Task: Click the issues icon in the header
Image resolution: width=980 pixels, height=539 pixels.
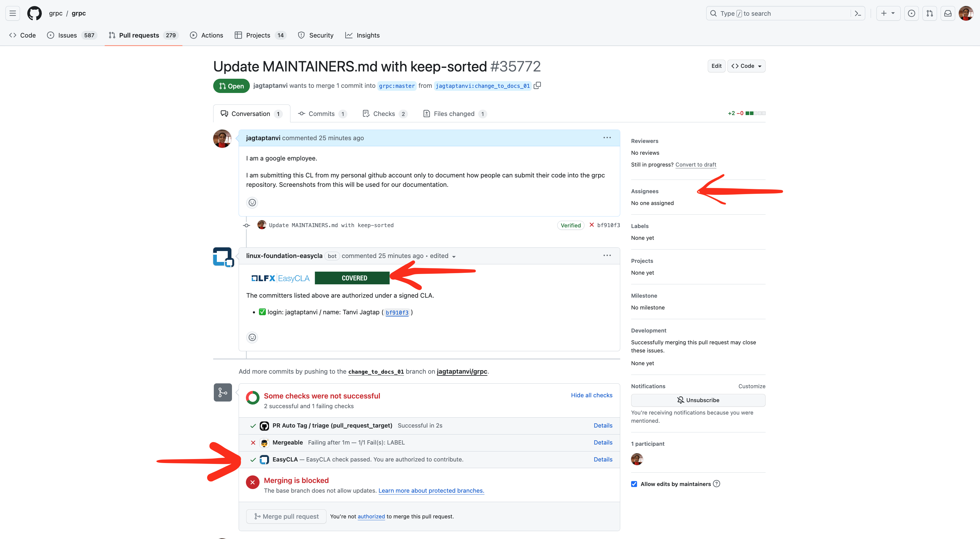Action: pyautogui.click(x=911, y=13)
